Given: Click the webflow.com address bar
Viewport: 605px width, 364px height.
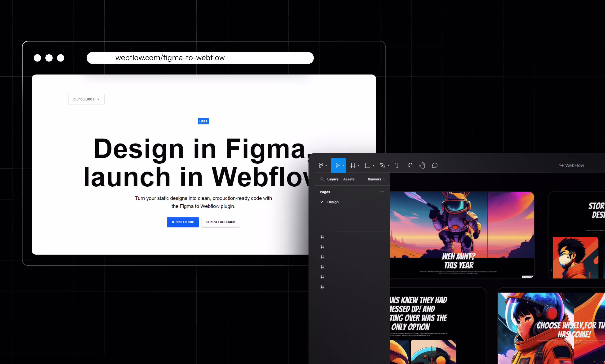Looking at the screenshot, I should coord(200,58).
